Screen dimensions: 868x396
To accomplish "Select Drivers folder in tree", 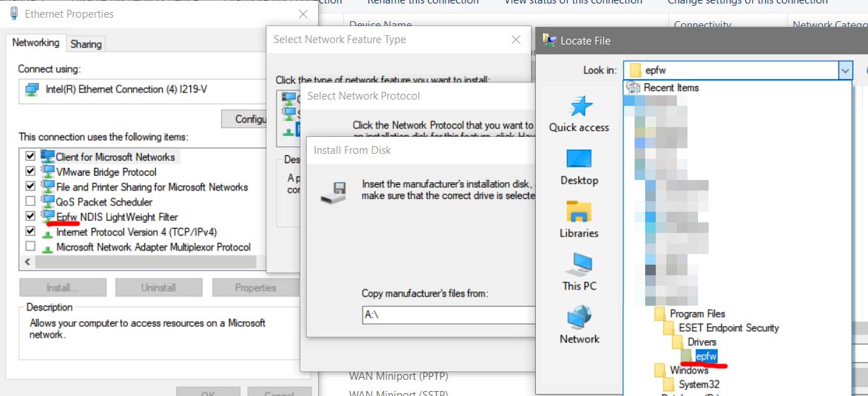I will point(702,342).
